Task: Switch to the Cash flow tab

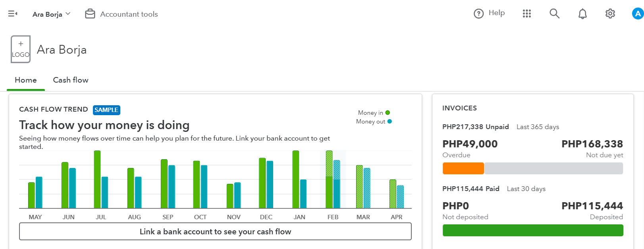Action: (71, 80)
